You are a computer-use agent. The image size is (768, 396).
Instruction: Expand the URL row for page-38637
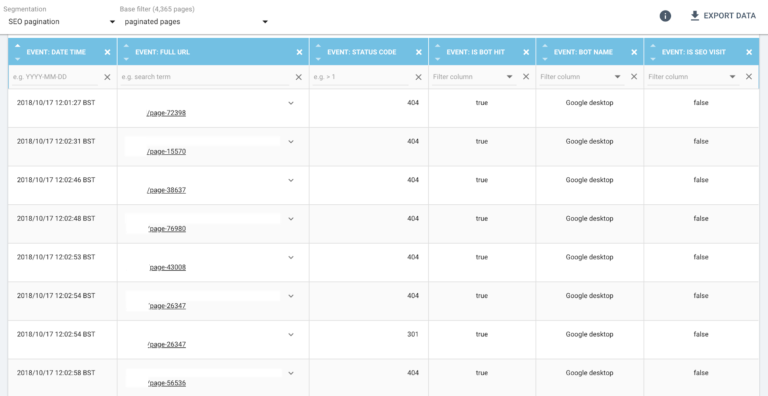(291, 180)
